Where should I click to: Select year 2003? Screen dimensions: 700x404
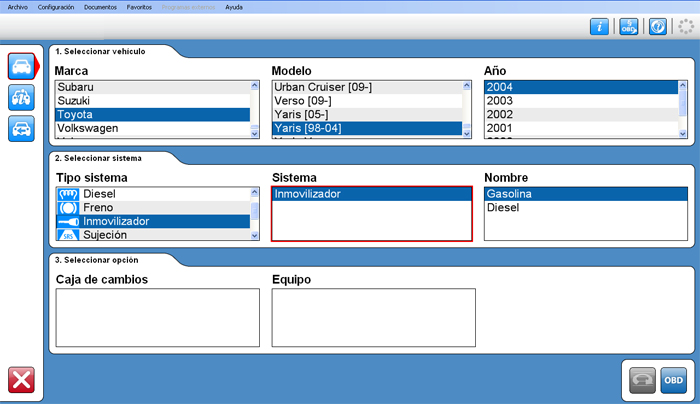pos(581,101)
